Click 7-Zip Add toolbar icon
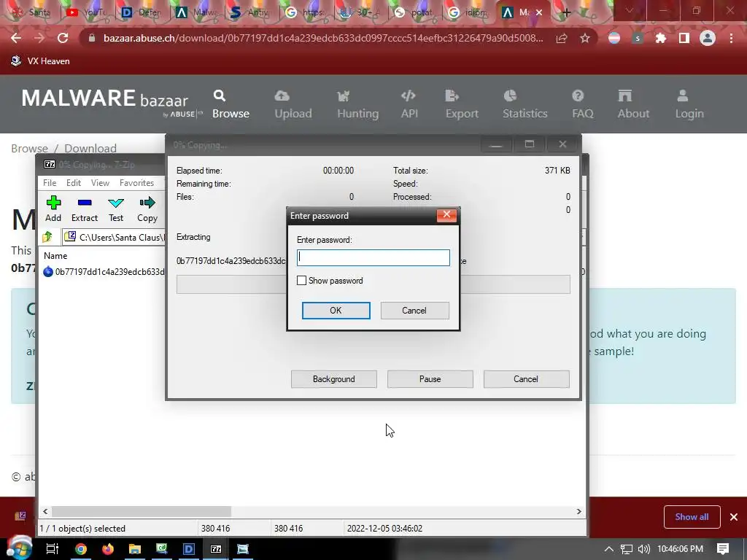Image resolution: width=747 pixels, height=560 pixels. click(53, 209)
